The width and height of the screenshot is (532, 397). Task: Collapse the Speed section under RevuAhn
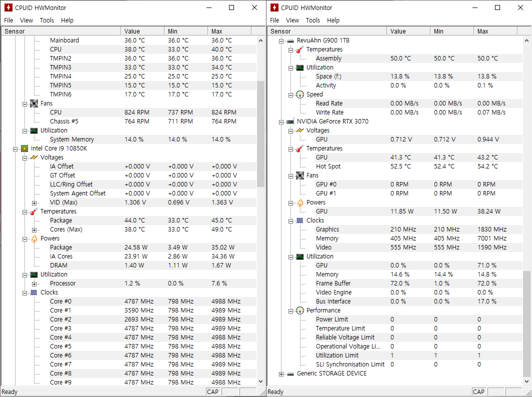pos(291,95)
